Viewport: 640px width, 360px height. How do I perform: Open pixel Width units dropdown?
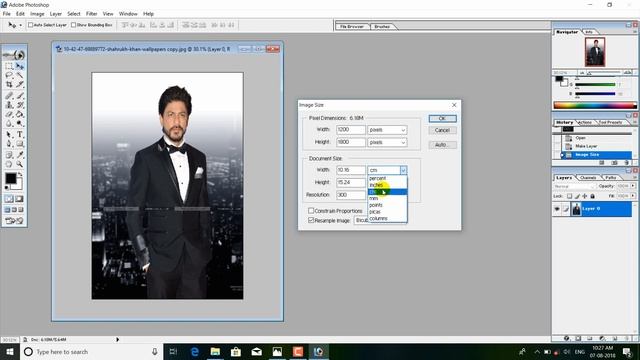(x=387, y=130)
